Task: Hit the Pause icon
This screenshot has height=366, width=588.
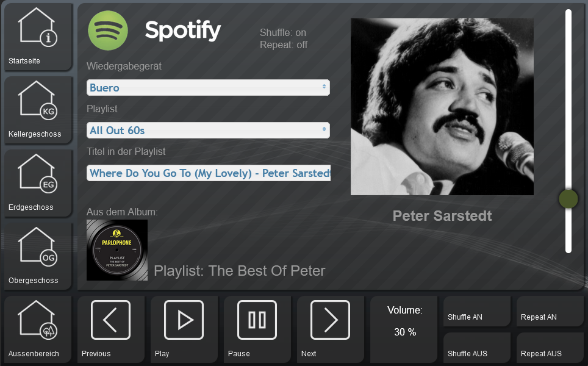Action: point(257,320)
